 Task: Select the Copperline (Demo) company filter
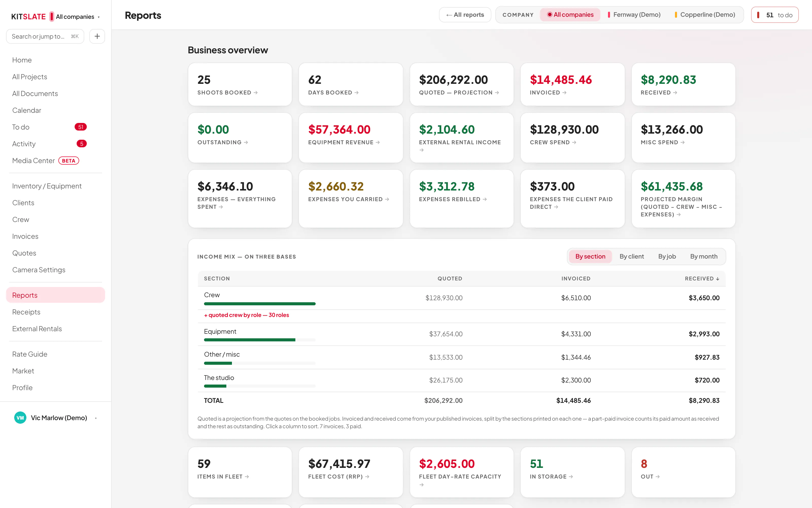[x=705, y=15]
